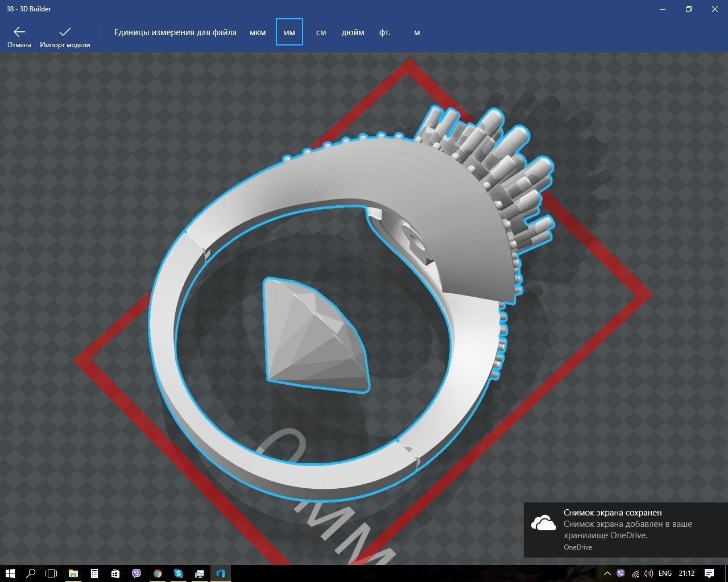The height and width of the screenshot is (582, 728).
Task: Restore down the 3D Builder window
Action: click(689, 9)
